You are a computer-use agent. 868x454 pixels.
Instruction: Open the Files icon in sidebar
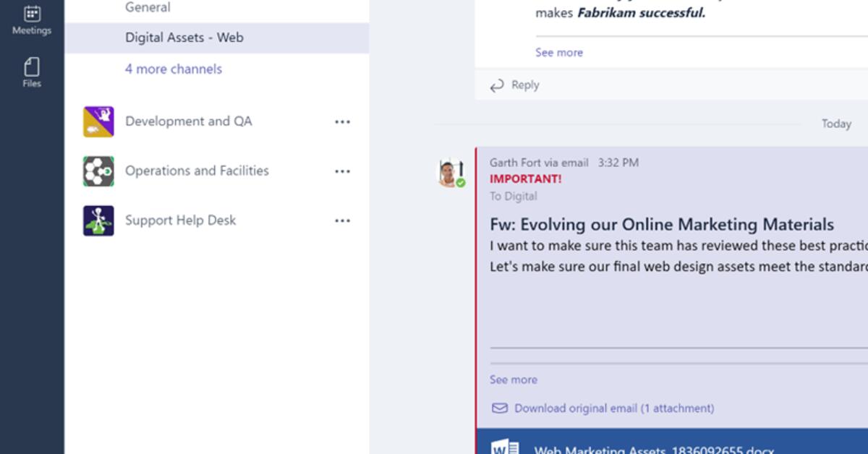[x=32, y=68]
